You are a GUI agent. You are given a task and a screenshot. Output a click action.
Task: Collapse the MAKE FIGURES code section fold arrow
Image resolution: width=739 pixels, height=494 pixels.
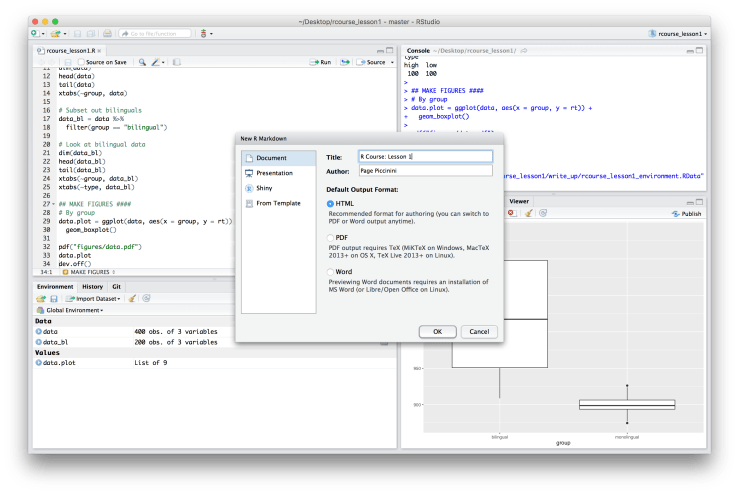[x=53, y=204]
